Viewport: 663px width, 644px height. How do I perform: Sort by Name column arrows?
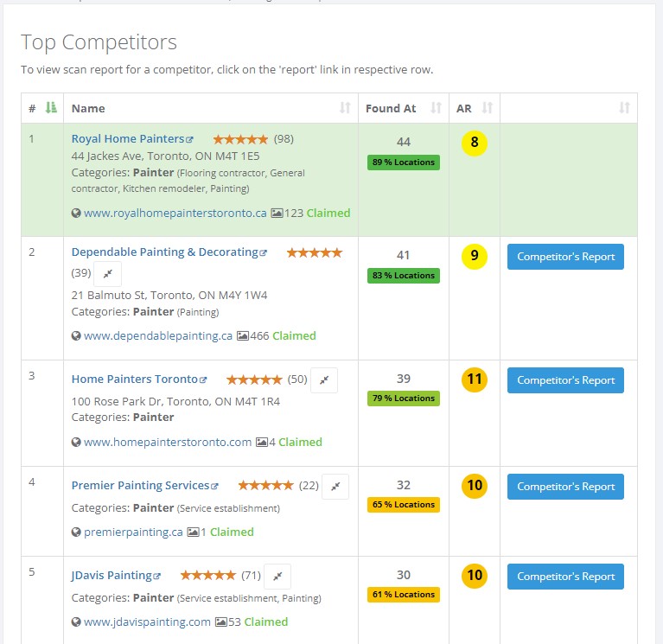[345, 108]
